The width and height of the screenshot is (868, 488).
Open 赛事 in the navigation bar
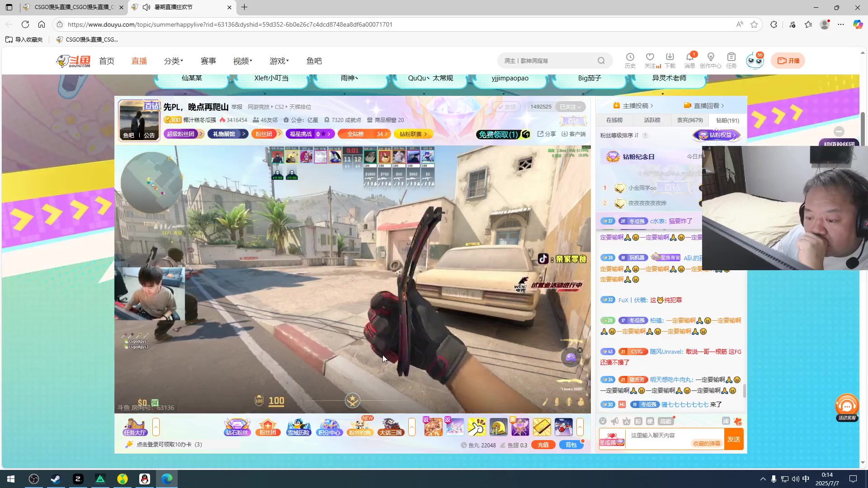208,61
